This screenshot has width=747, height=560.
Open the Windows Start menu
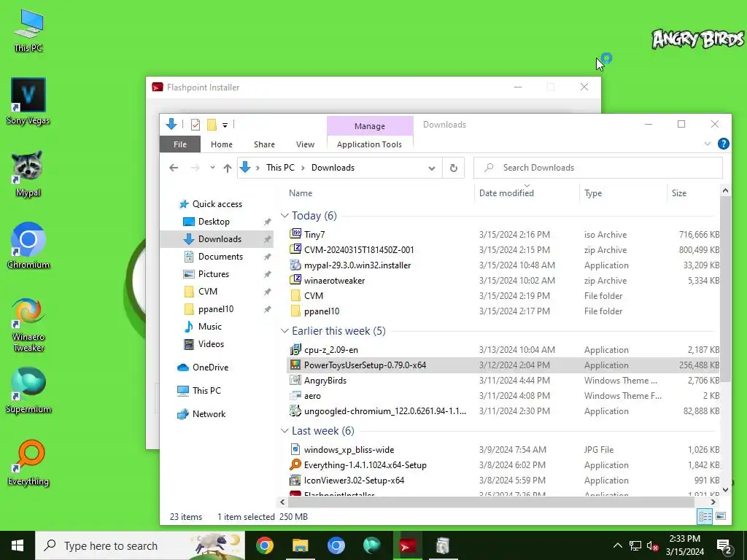point(18,545)
